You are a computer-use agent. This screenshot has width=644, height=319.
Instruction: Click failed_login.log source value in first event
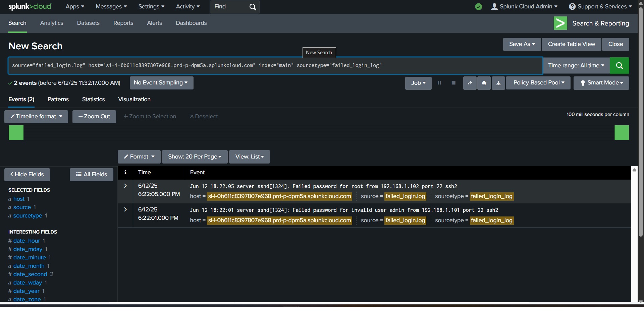[x=405, y=196]
